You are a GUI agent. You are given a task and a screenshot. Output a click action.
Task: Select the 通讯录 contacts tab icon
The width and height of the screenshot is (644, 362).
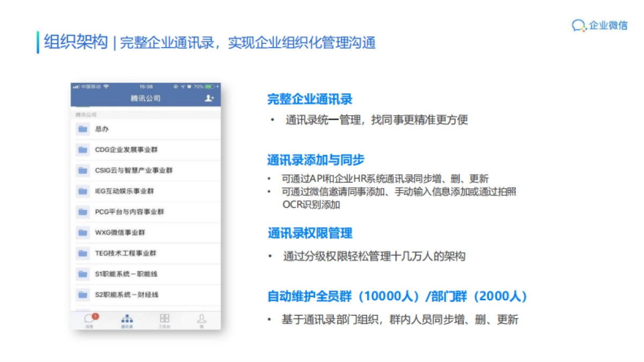pyautogui.click(x=126, y=319)
